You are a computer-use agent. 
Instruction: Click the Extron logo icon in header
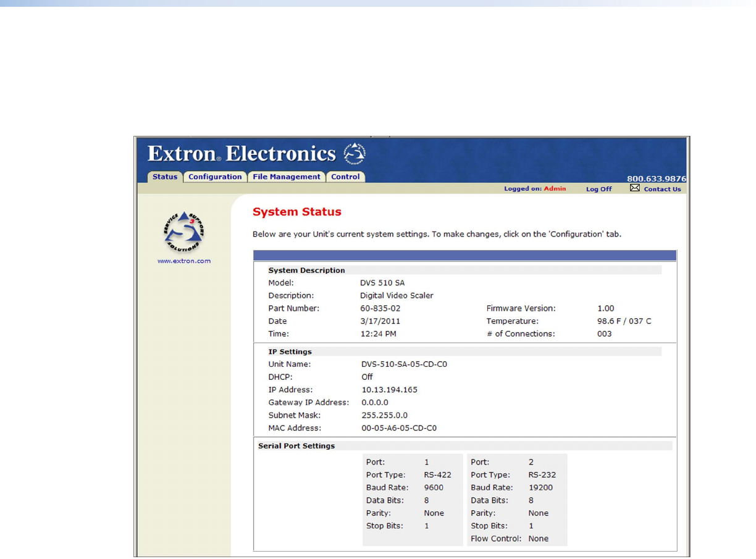pyautogui.click(x=355, y=154)
